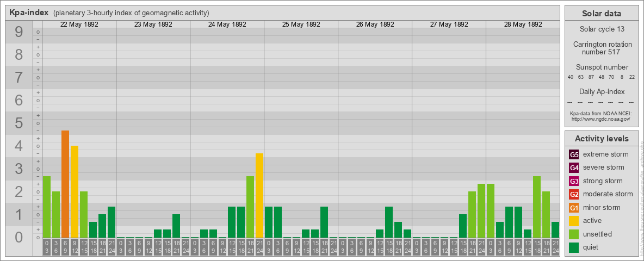Viewport: 644px width, 261px height.
Task: Click the yellow 9-12 bar on 22 May 1892
Action: pos(75,191)
